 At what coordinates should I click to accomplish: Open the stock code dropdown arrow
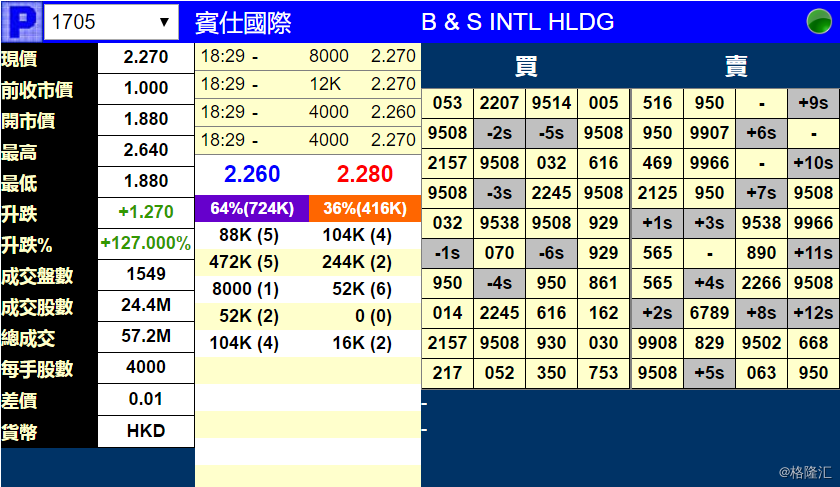coord(164,22)
